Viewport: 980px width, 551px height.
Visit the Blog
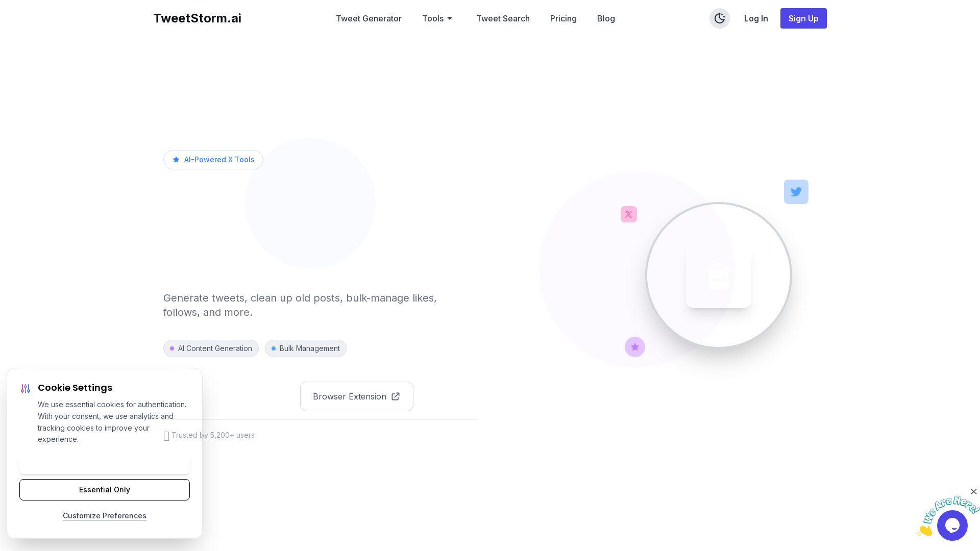(x=606, y=18)
